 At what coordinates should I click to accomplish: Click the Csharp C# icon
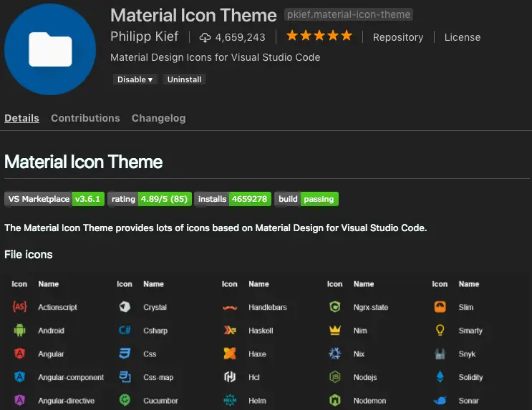(x=125, y=331)
